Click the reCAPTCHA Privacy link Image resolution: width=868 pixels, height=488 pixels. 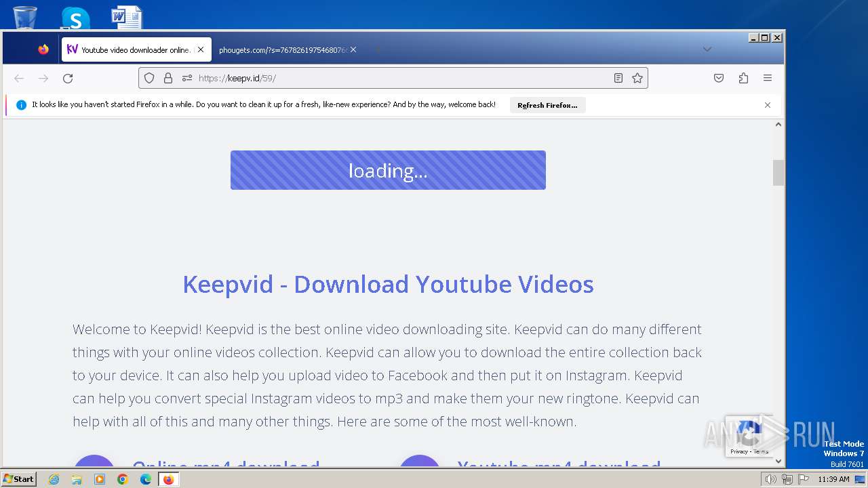coord(739,451)
